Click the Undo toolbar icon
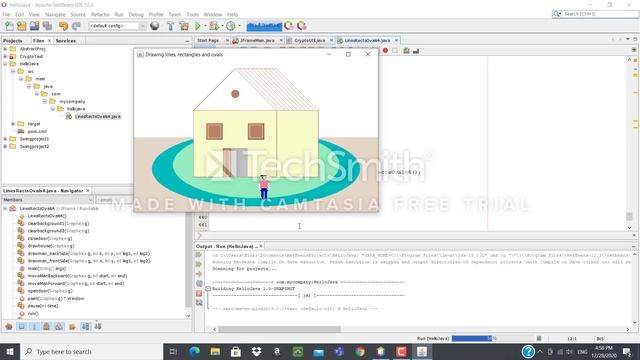Viewport: 640px width, 360px height. [63, 26]
